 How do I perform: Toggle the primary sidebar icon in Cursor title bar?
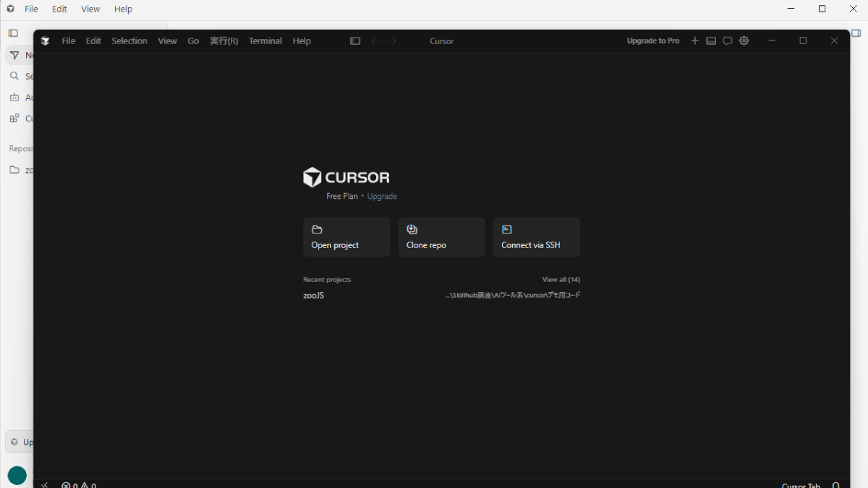click(355, 41)
